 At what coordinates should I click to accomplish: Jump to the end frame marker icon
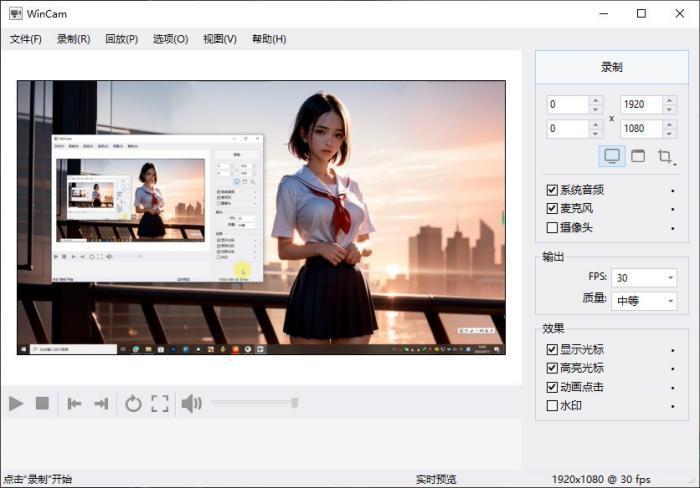[101, 403]
